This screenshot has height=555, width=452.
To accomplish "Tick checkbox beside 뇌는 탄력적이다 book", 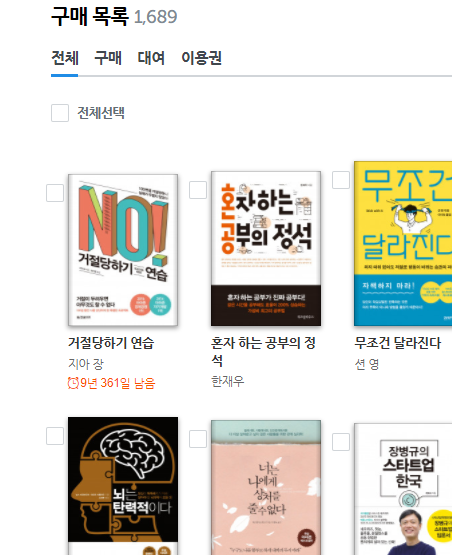I will 55,436.
